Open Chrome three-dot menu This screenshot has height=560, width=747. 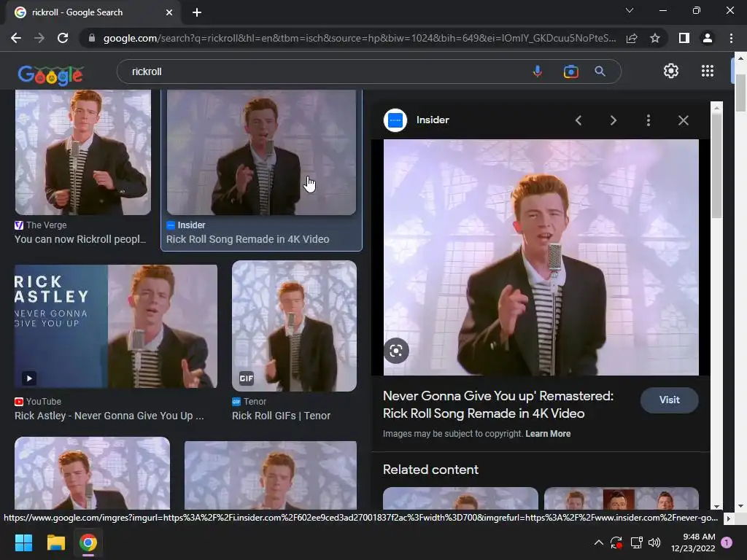tap(731, 38)
